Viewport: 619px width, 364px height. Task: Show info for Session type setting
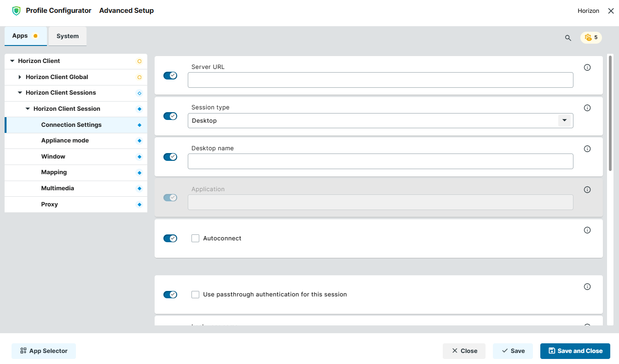[x=587, y=108]
